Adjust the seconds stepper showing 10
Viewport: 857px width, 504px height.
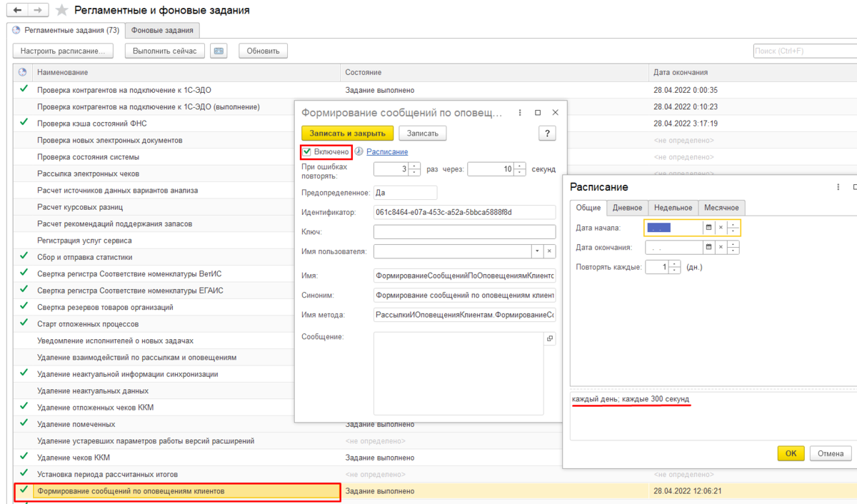coord(520,169)
